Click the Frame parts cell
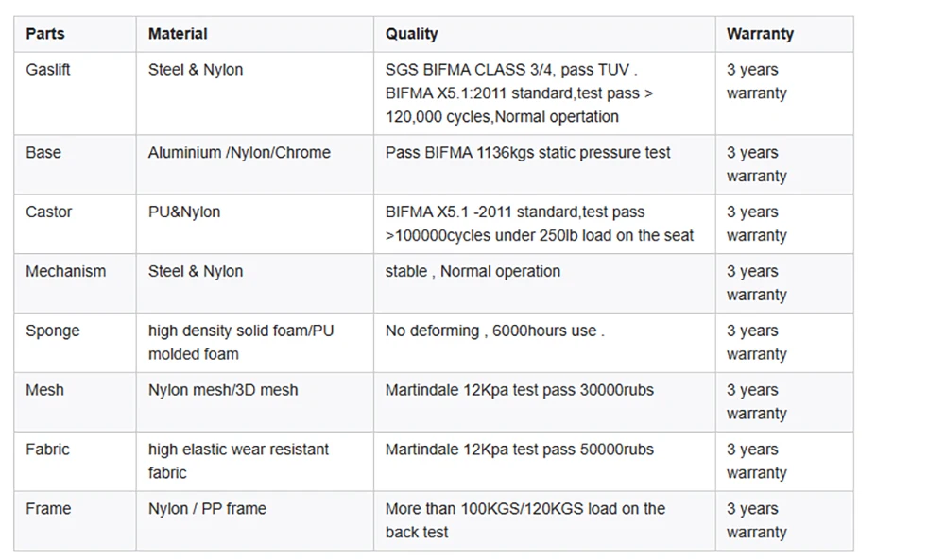Viewport: 945px width, 560px height. [47, 509]
